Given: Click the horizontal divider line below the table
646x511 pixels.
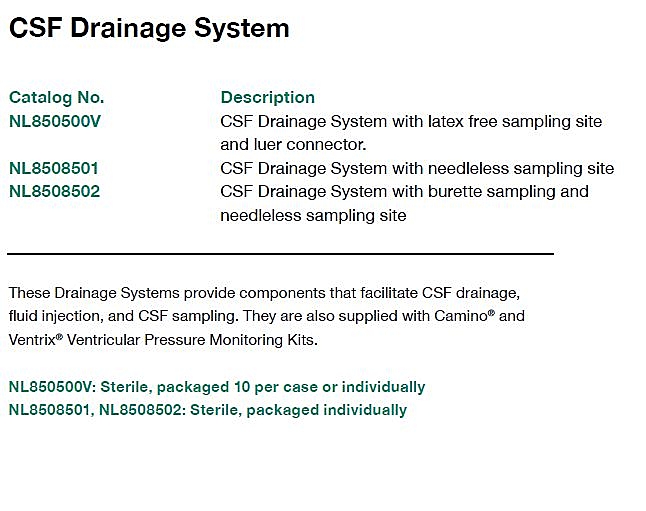Looking at the screenshot, I should (280, 254).
